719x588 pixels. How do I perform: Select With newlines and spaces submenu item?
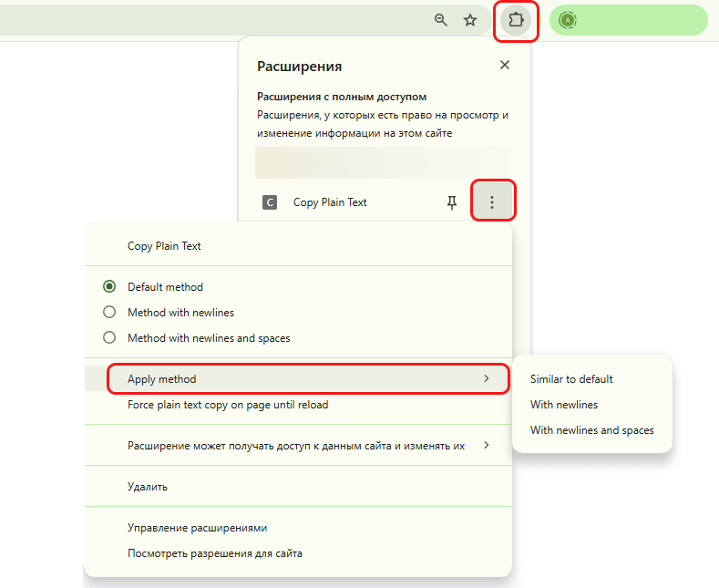tap(592, 430)
